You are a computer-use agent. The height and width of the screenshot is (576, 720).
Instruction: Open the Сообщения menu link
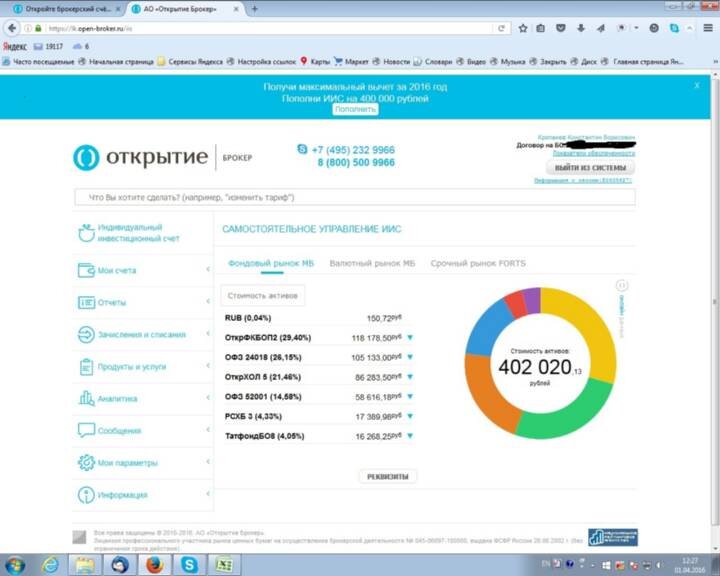[x=119, y=431]
